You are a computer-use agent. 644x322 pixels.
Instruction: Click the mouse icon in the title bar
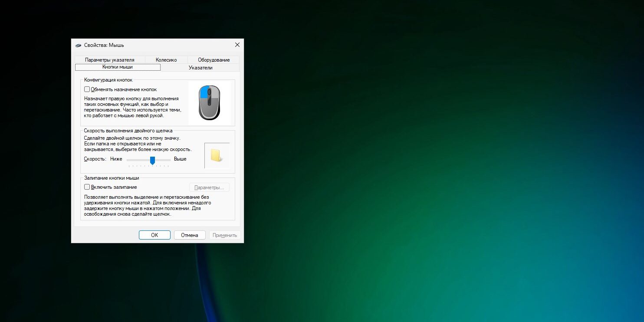78,45
